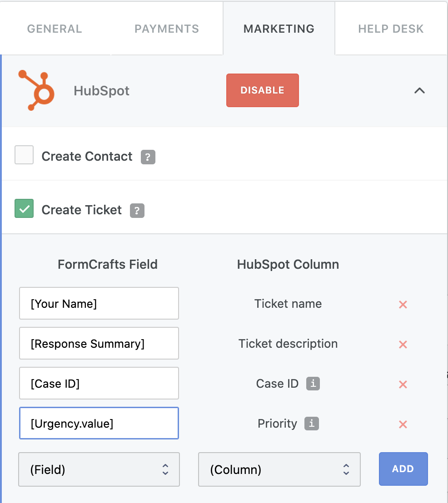Open help icon beside Create Contact
Image resolution: width=448 pixels, height=503 pixels.
pyautogui.click(x=148, y=157)
